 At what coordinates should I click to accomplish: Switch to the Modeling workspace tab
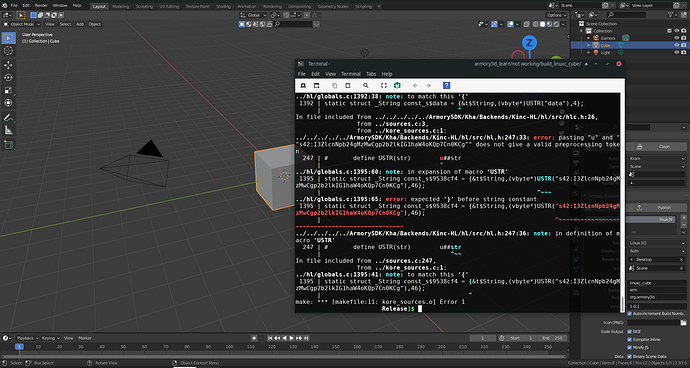pyautogui.click(x=121, y=7)
